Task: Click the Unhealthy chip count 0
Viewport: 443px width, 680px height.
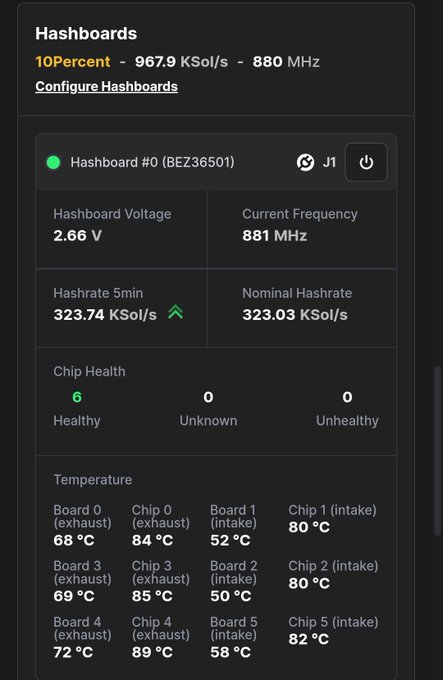Action: [x=347, y=397]
